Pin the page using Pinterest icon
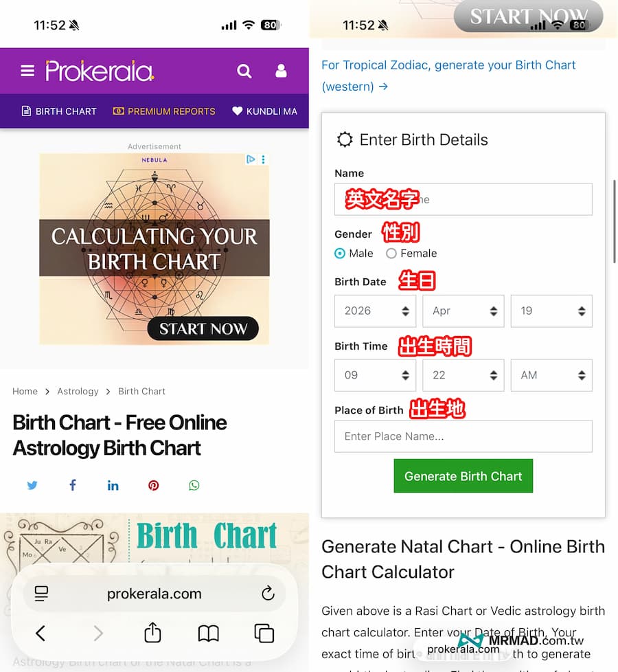Screen dimensions: 618x672 coord(154,486)
